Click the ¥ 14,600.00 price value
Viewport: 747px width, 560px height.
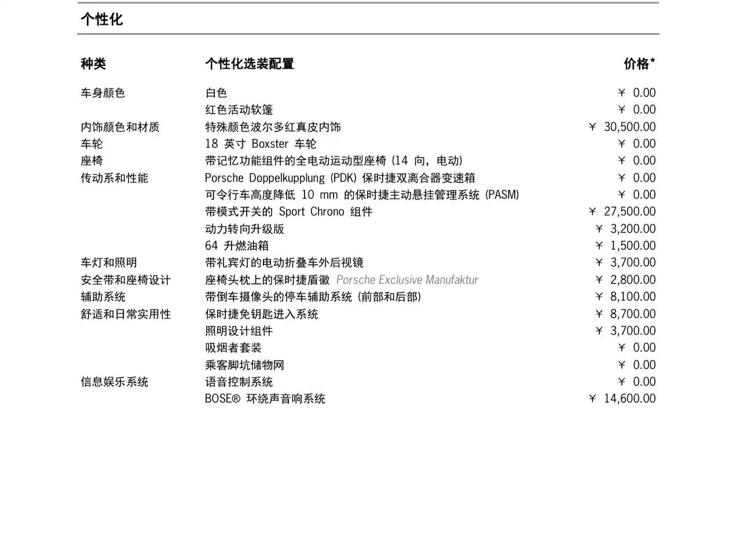[622, 398]
